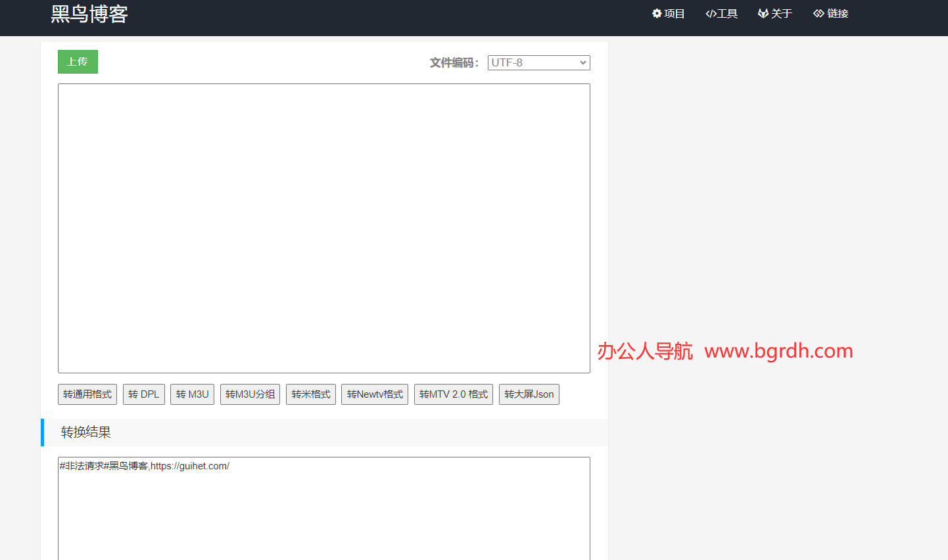
Task: Click the code brackets icon beside 工具
Action: point(711,14)
